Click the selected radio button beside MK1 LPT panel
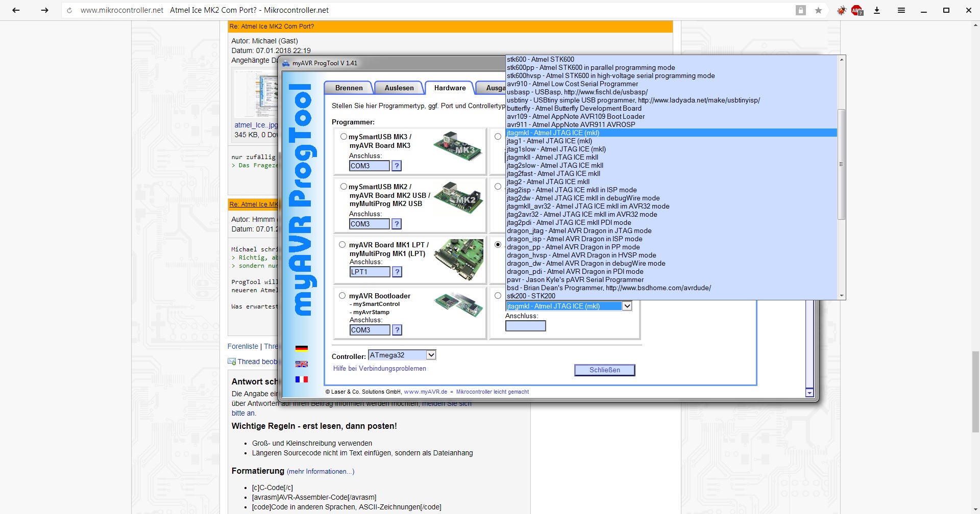Viewport: 980px width, 514px height. pos(498,245)
